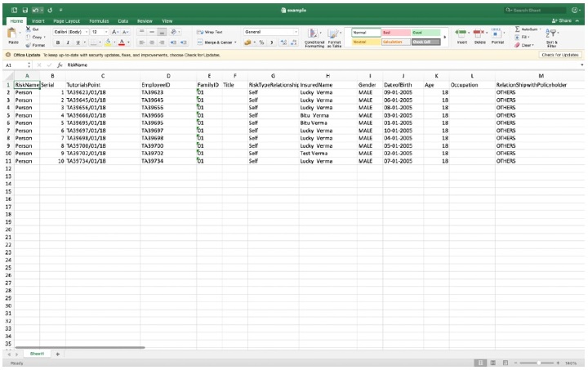The width and height of the screenshot is (588, 370).
Task: Click the Check for Updates button
Action: [x=560, y=55]
